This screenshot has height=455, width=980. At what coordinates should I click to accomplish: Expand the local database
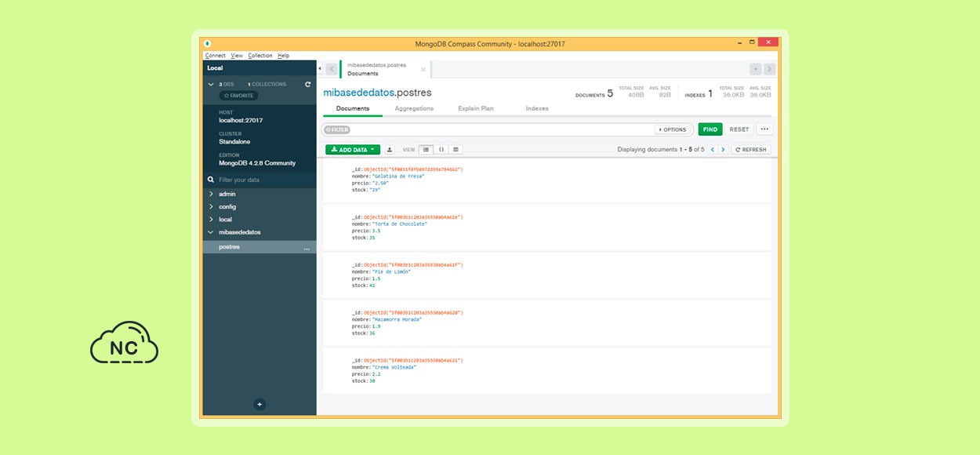pos(211,219)
